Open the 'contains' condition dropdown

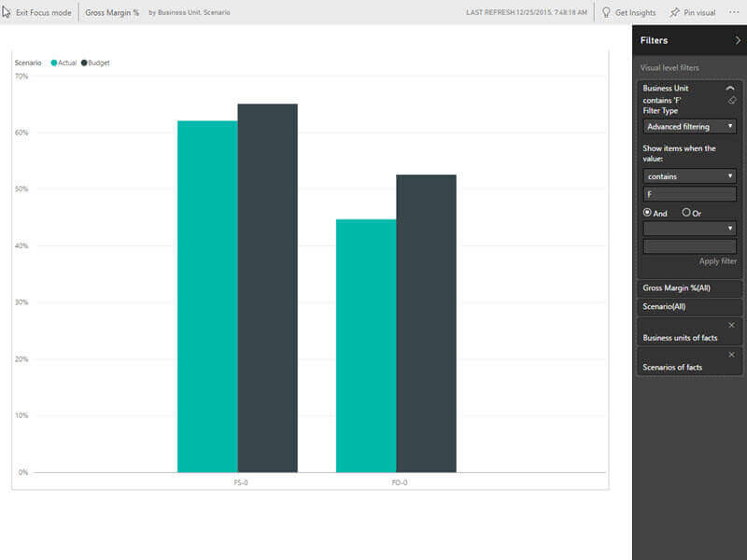pos(689,176)
